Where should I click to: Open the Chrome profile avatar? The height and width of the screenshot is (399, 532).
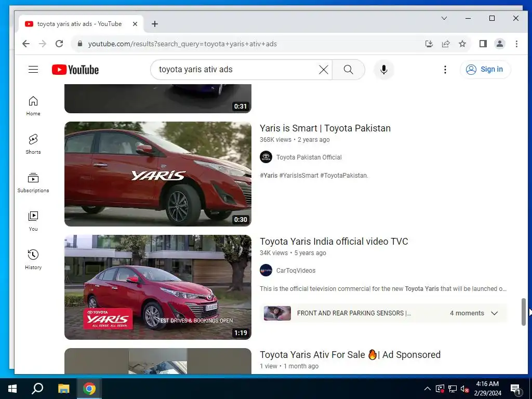(x=500, y=44)
